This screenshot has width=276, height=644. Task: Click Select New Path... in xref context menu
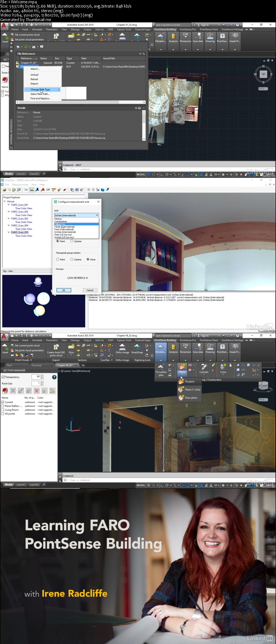pyautogui.click(x=40, y=94)
